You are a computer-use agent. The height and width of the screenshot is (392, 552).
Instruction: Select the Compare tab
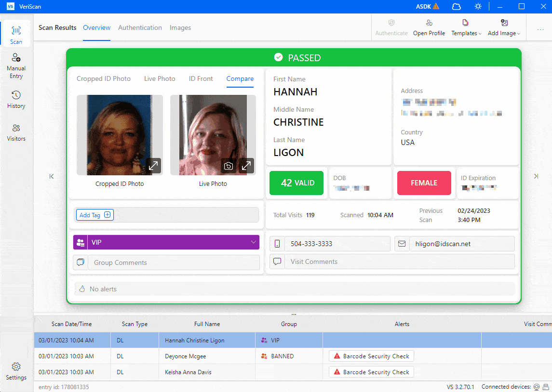(x=240, y=78)
